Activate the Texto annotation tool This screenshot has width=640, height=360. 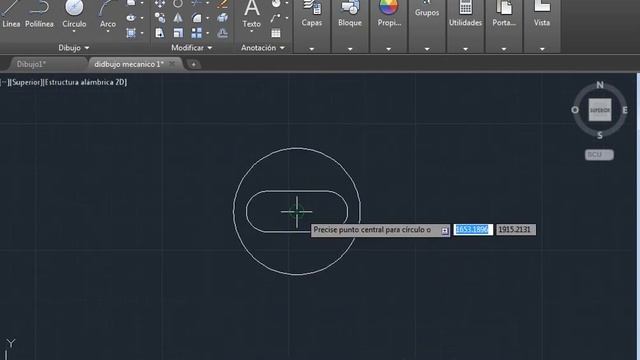(251, 13)
